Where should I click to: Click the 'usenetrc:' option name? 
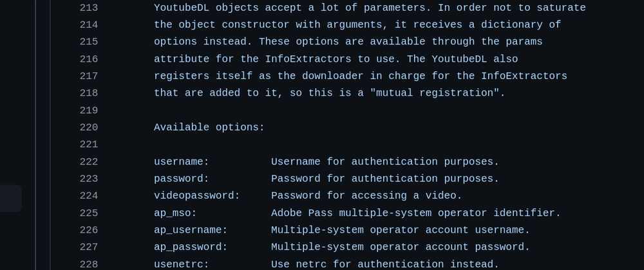182,264
